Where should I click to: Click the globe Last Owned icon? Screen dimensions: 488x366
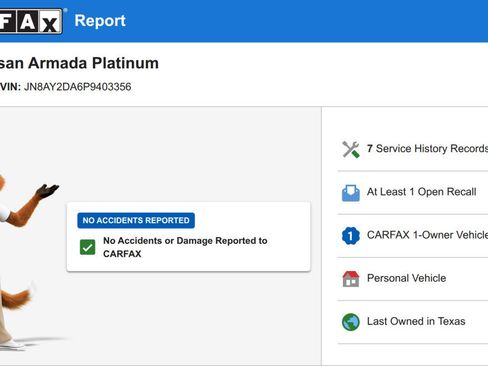tap(351, 322)
